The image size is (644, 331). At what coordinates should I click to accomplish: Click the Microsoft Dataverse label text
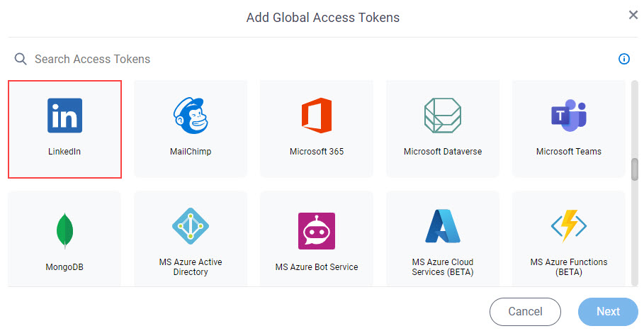442,152
